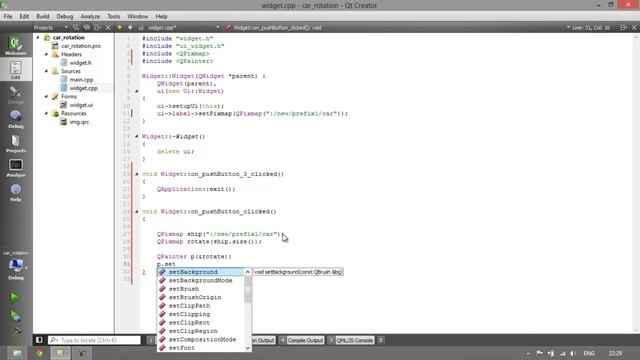Select the Edit mode icon

16,69
